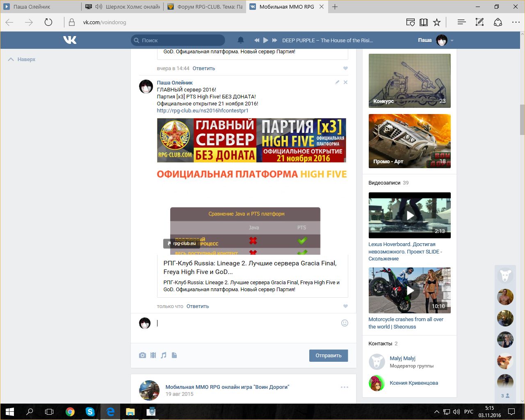Open the РПГ-Клуб Russia link preview title
Image resolution: width=525 pixels, height=420 pixels.
click(x=250, y=267)
